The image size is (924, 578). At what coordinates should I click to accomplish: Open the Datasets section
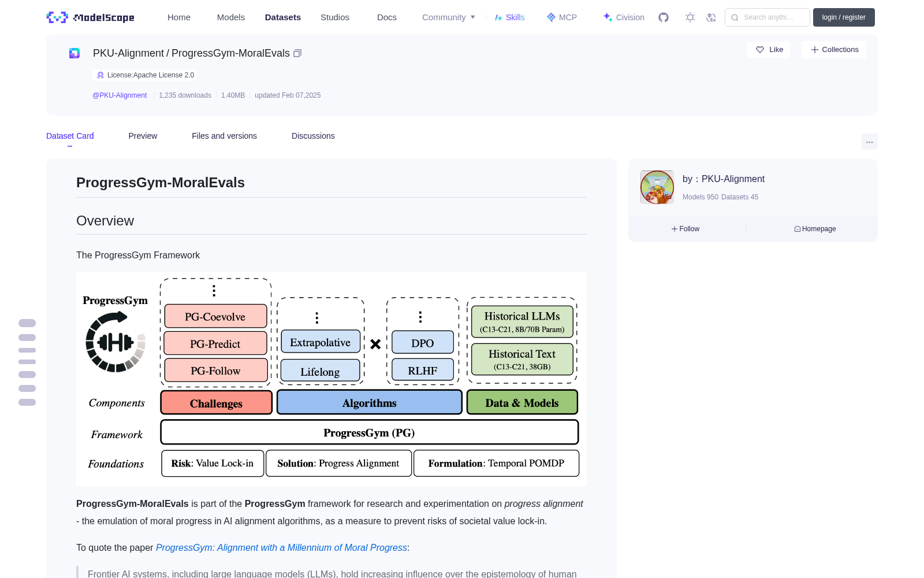point(283,17)
